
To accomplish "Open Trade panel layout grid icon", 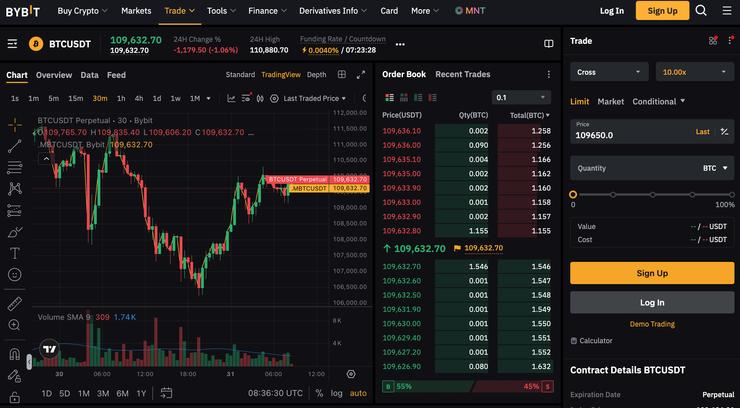I will click(713, 41).
